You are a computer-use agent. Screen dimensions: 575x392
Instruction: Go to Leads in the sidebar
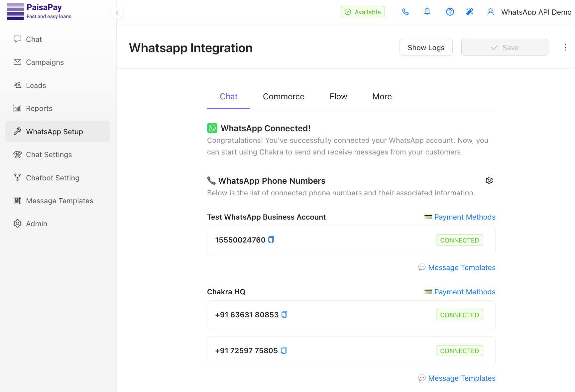(57, 85)
